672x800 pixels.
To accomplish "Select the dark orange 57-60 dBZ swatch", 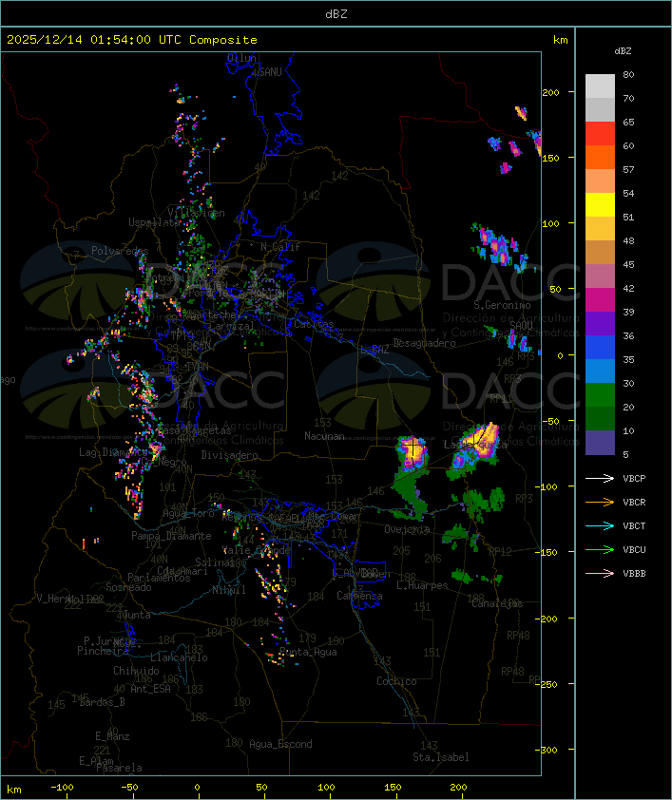I will point(600,157).
